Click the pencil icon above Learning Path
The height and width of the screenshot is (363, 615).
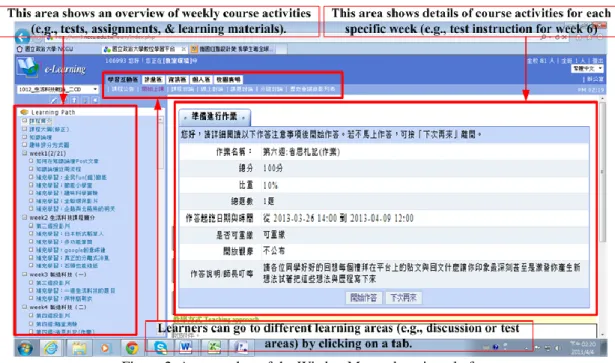54,100
